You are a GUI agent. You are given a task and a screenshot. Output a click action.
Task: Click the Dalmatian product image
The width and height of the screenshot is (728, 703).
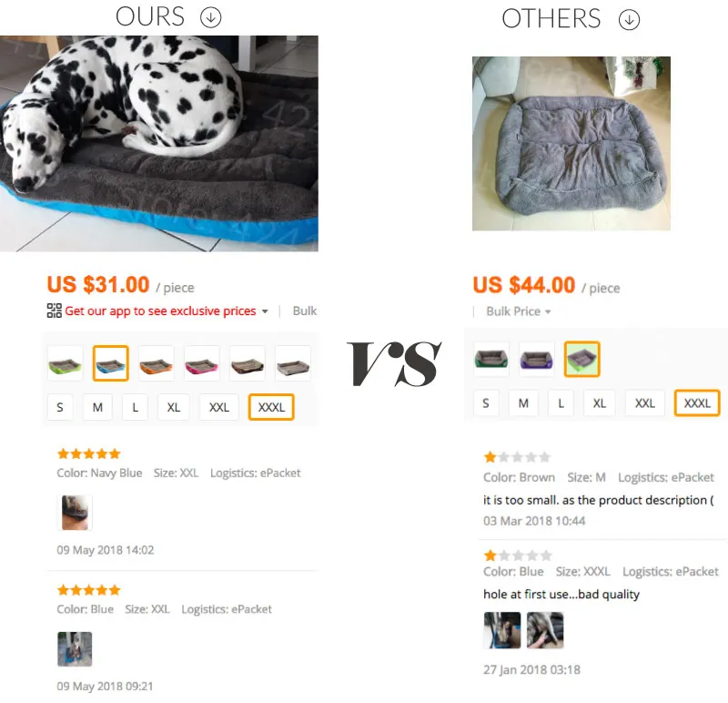point(158,144)
